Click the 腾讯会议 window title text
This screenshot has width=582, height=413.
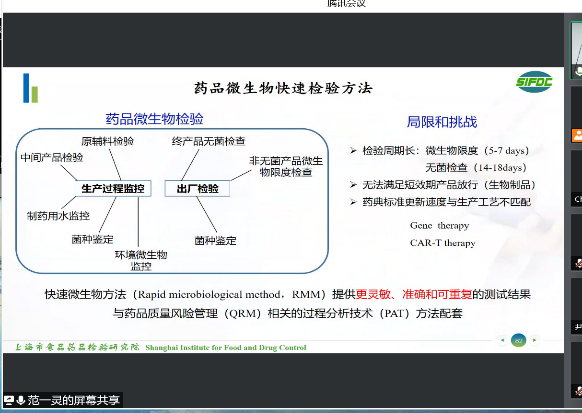[346, 3]
